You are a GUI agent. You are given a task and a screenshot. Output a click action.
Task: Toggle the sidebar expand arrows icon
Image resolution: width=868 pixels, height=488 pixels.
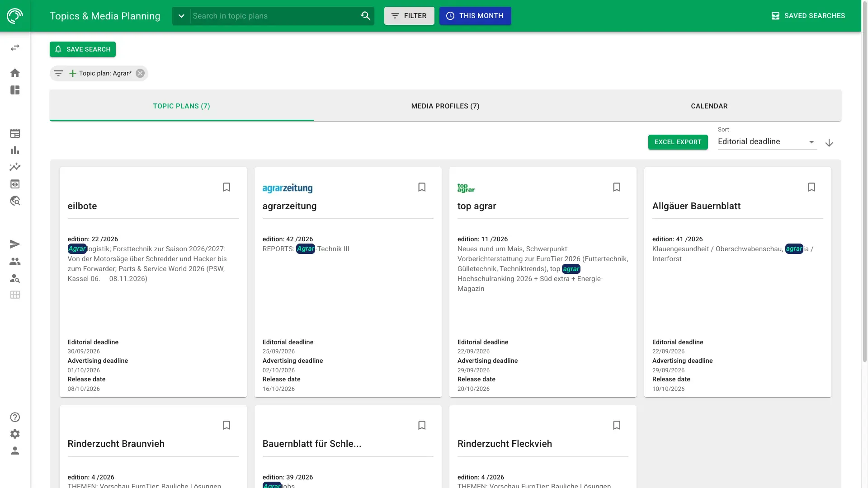[x=15, y=47]
